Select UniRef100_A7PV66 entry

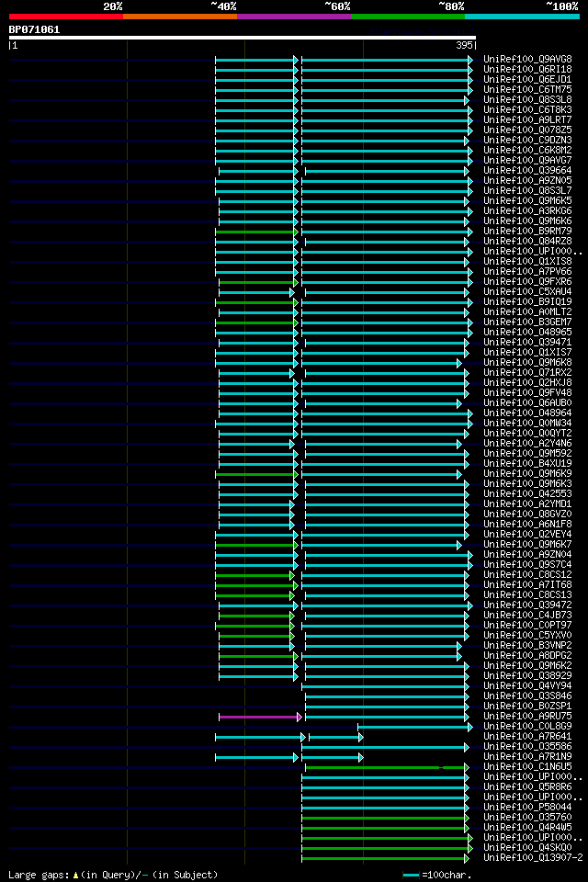[527, 272]
